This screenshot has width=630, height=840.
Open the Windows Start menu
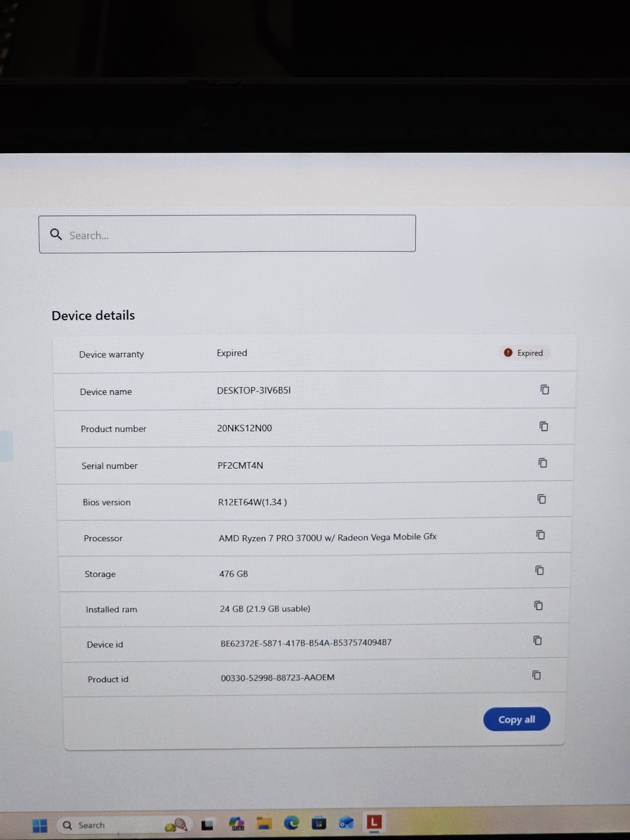(40, 825)
